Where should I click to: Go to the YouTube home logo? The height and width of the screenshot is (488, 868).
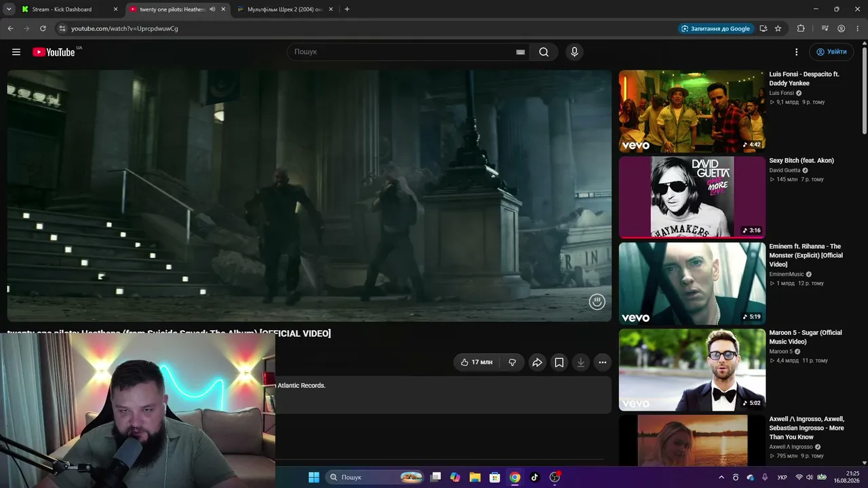click(54, 52)
